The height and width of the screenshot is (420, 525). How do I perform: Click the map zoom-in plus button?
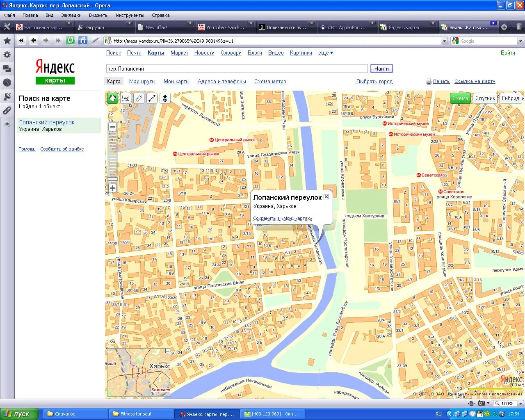(x=112, y=188)
